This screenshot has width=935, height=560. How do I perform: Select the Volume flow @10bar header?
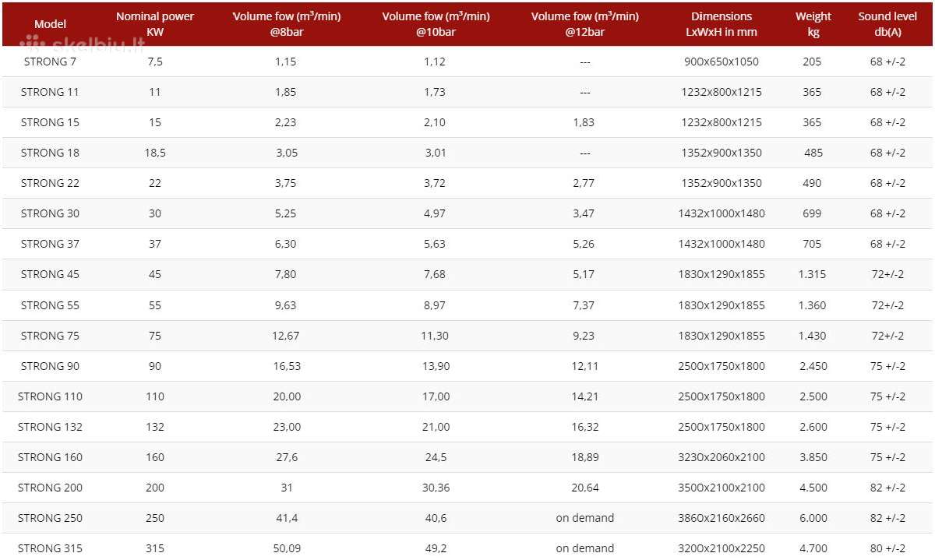point(436,24)
